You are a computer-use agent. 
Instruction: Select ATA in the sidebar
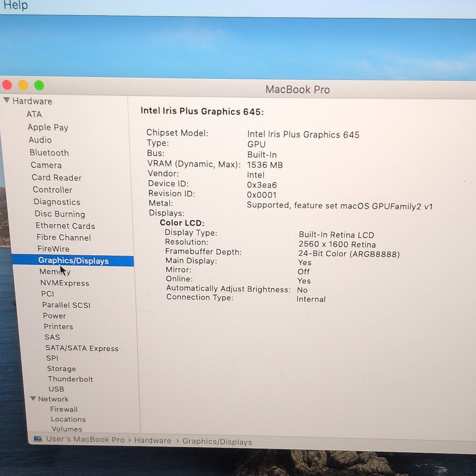click(34, 114)
